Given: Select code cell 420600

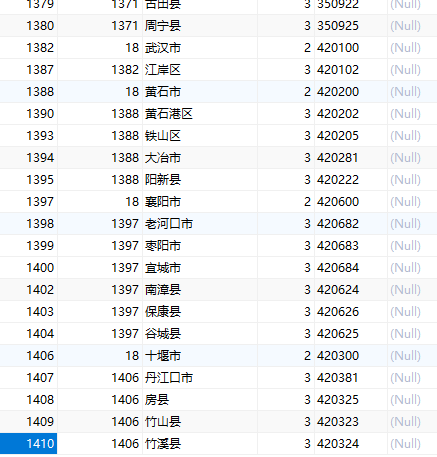Looking at the screenshot, I should (351, 202).
